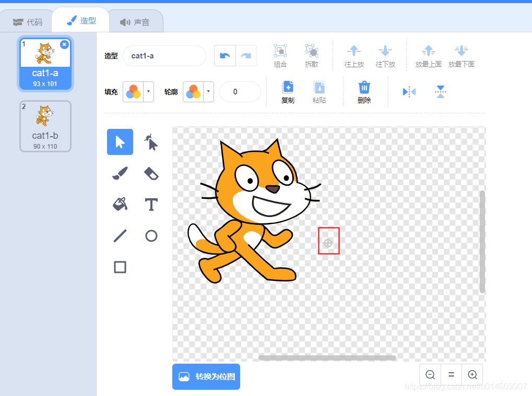Screen dimensions: 532x396
Task: Select the Text tool
Action: [151, 205]
